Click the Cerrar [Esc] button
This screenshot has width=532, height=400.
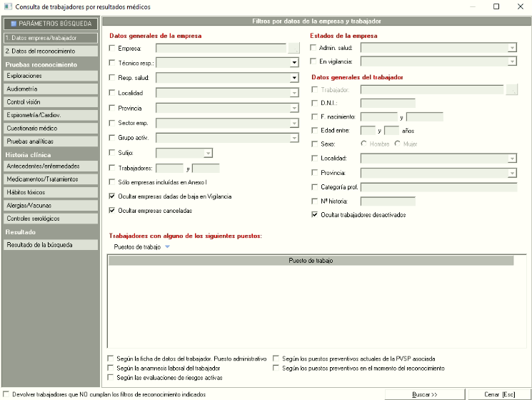coord(499,394)
